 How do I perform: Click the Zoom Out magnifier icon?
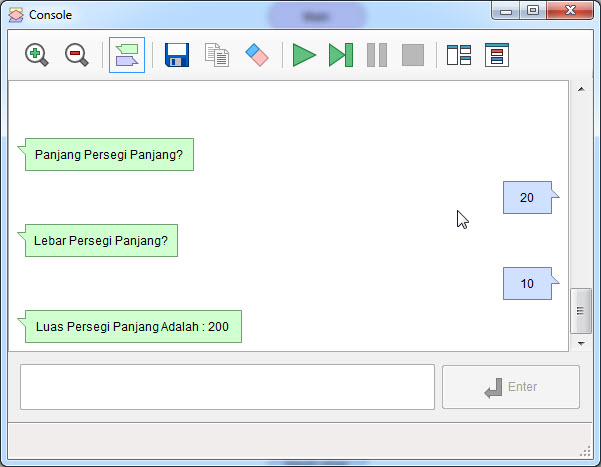77,55
